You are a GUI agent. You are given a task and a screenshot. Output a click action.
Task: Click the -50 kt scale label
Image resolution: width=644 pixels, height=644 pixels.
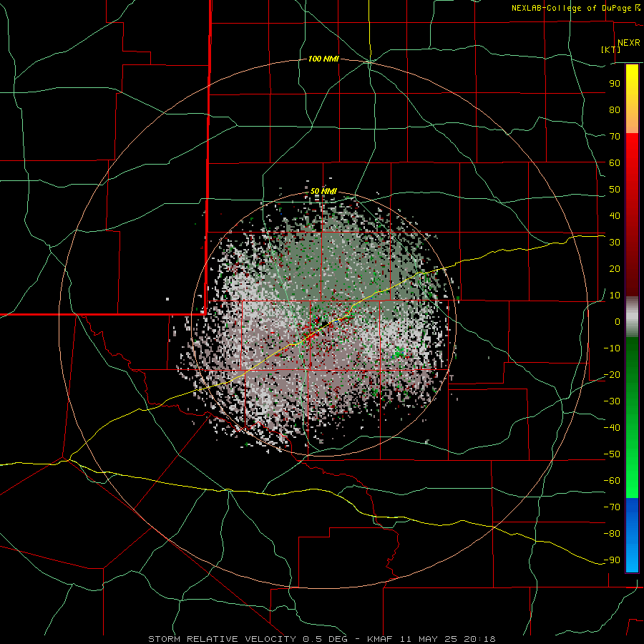612,454
